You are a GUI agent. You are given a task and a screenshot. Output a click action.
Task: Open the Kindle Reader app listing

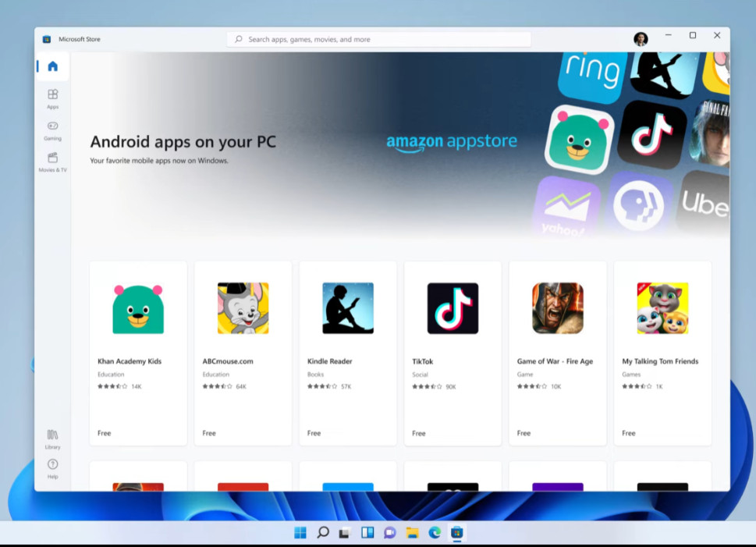click(x=348, y=353)
